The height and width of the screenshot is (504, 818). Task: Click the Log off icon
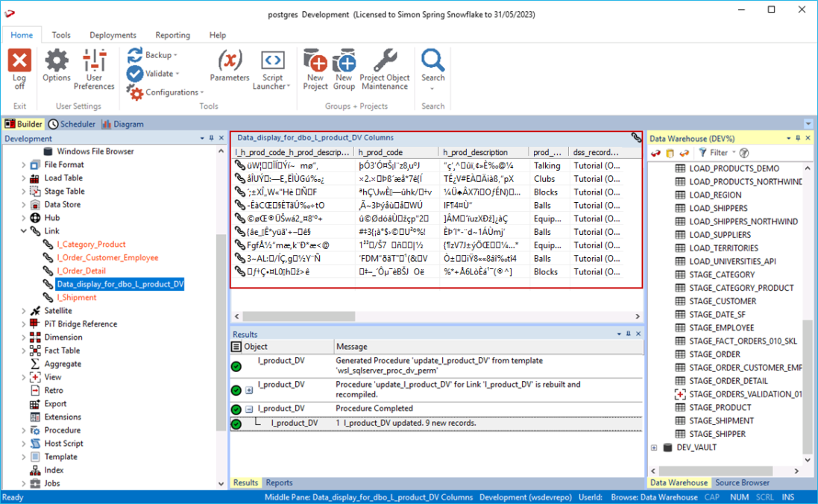[x=19, y=62]
